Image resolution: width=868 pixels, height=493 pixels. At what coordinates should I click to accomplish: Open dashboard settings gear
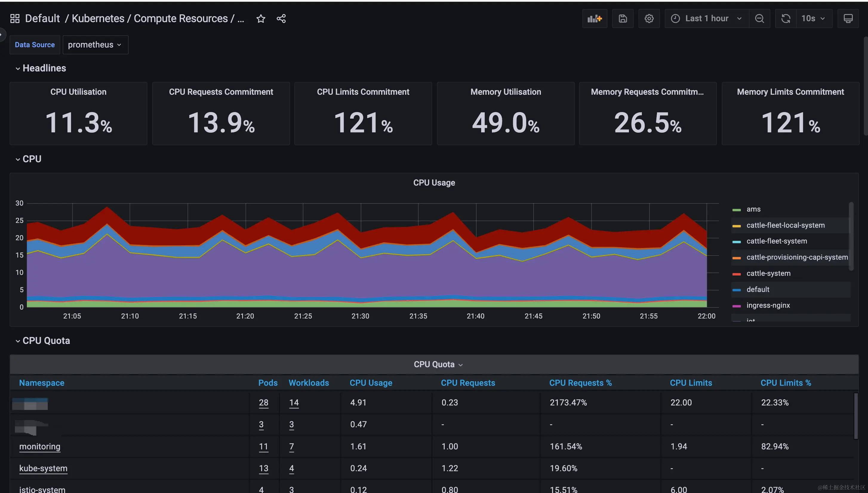pos(649,19)
